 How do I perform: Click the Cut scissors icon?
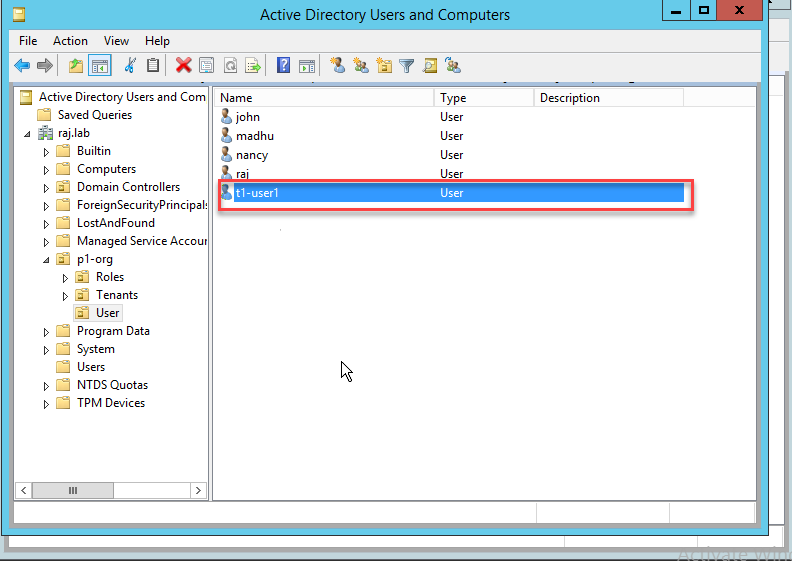click(130, 66)
